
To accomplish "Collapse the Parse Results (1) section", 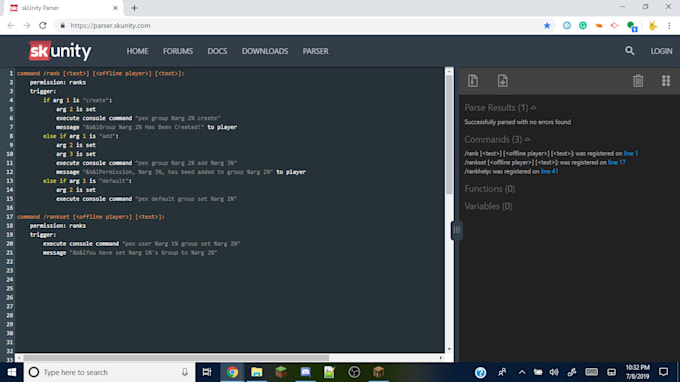I will click(500, 108).
